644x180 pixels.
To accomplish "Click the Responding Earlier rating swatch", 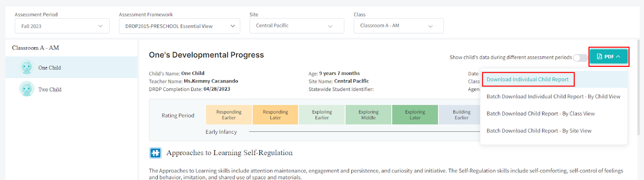I will pos(229,115).
